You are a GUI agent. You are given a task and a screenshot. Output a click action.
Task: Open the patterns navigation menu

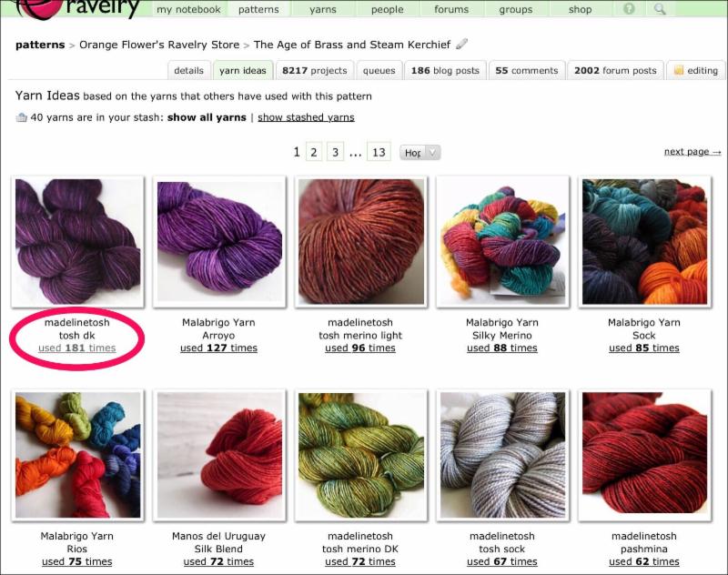(258, 9)
